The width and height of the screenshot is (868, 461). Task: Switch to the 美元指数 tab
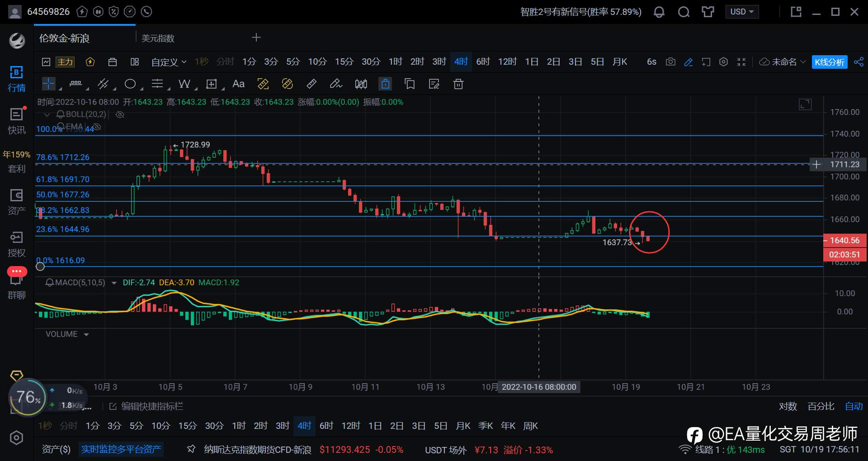click(x=158, y=38)
